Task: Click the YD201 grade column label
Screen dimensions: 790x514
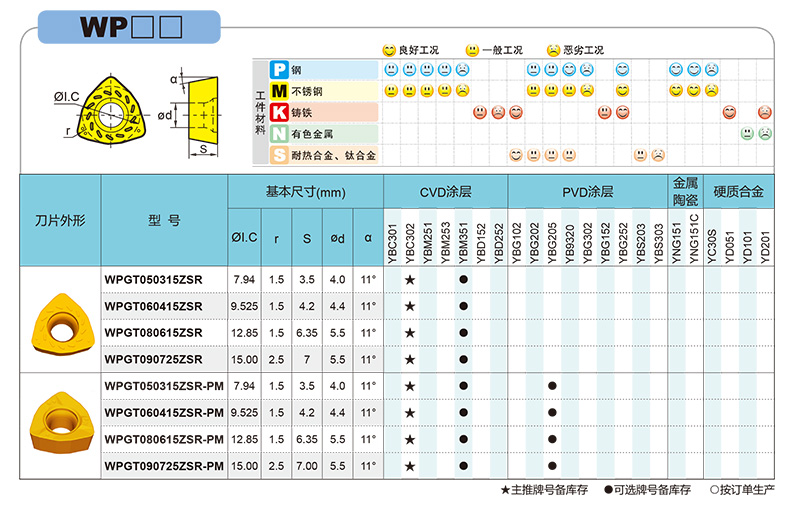Action: (x=765, y=247)
